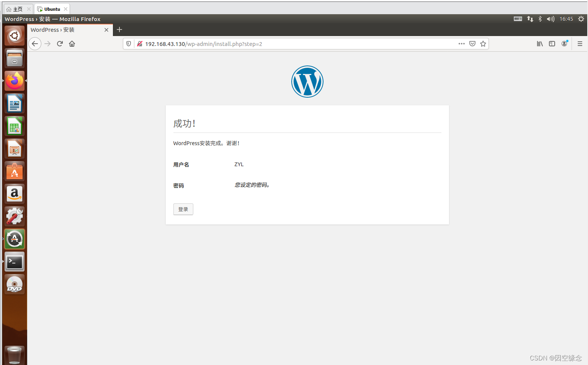The height and width of the screenshot is (365, 588).
Task: Open the Firefox Library icon
Action: pos(540,44)
